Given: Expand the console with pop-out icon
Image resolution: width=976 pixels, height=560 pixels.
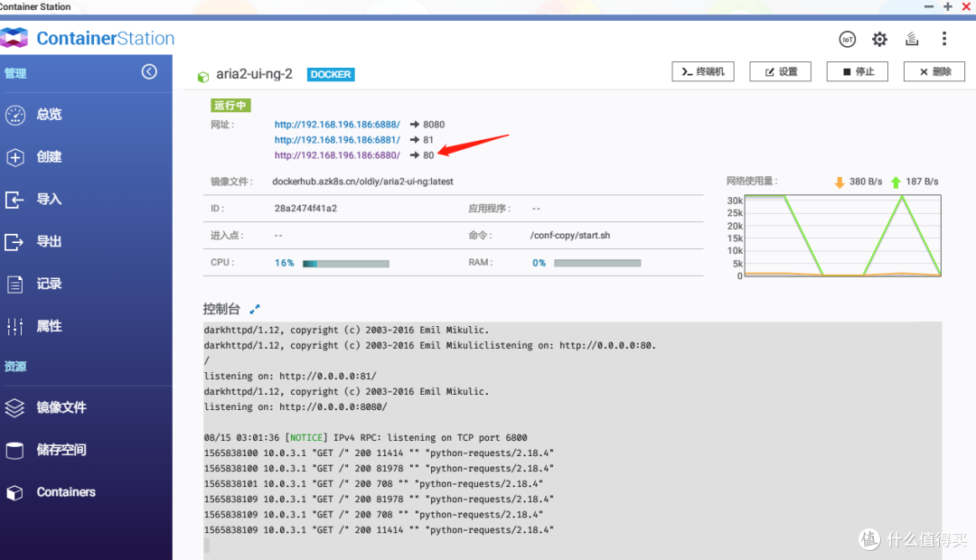Looking at the screenshot, I should click(255, 309).
